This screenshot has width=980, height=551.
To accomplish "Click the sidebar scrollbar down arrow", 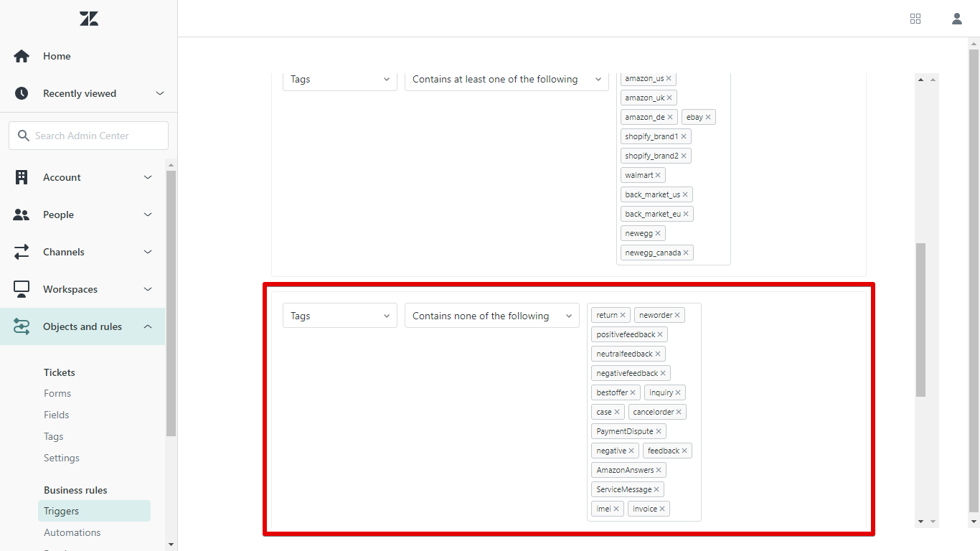I will pyautogui.click(x=171, y=545).
